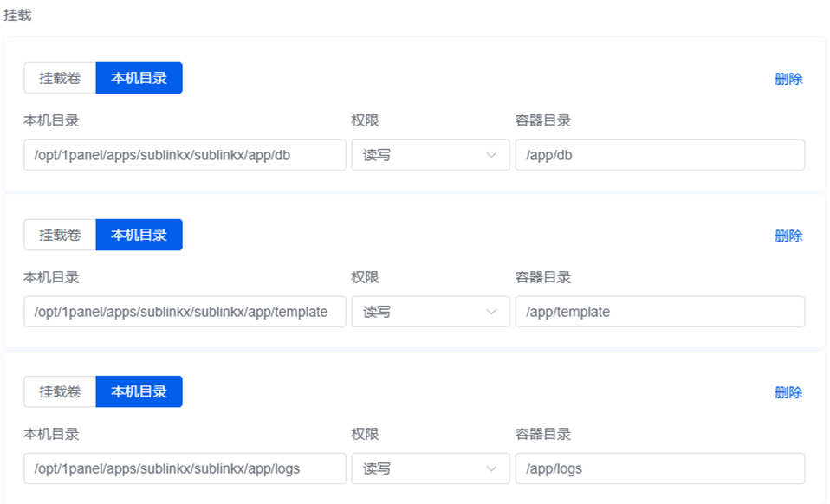Screen dimensions: 830x504
Task: Select 本机目录 option for the /app/db mount
Action: pyautogui.click(x=139, y=78)
